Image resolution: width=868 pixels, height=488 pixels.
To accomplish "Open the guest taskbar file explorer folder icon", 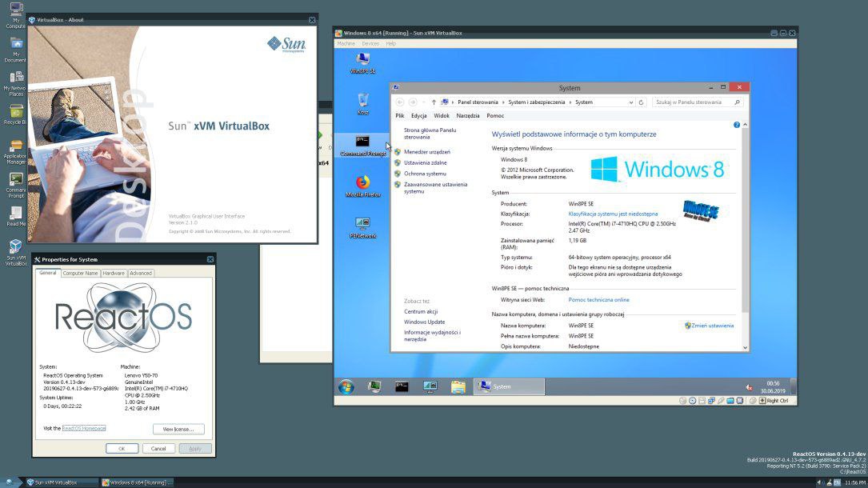I will [x=458, y=386].
